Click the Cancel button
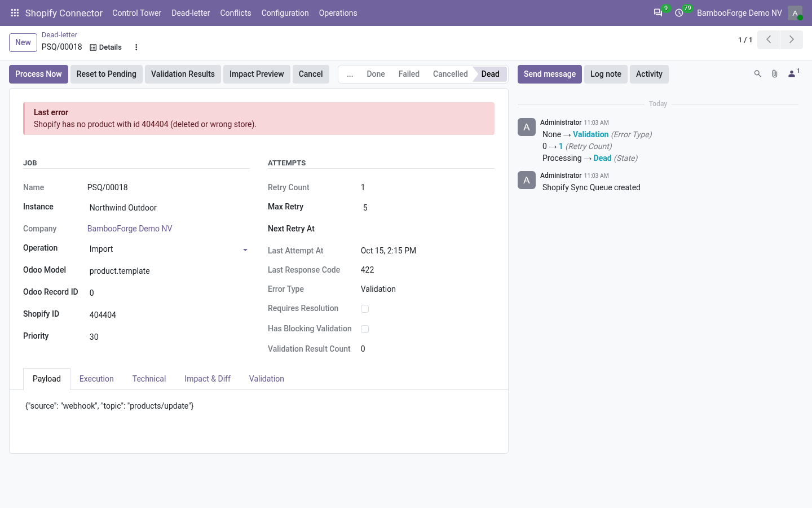 311,74
